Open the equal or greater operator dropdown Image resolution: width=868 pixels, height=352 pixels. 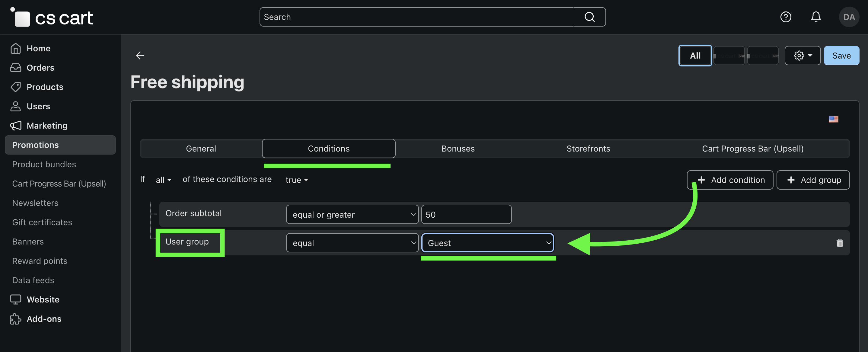tap(352, 214)
